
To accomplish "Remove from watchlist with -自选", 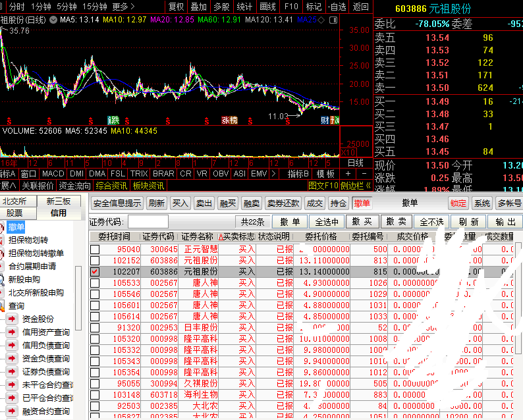I will (337, 7).
